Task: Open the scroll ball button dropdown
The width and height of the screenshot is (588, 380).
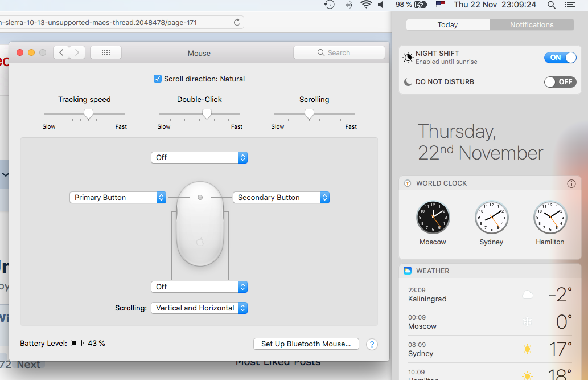Action: pos(199,157)
